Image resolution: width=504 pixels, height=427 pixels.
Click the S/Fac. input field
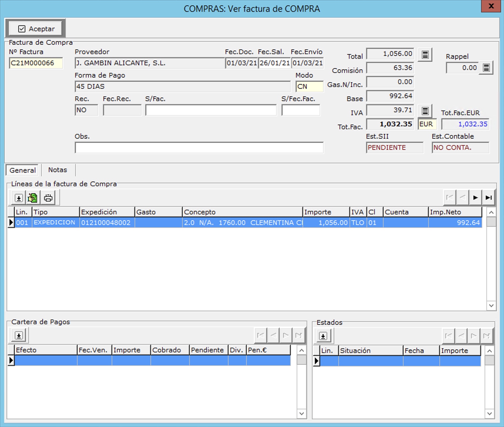[x=211, y=110]
